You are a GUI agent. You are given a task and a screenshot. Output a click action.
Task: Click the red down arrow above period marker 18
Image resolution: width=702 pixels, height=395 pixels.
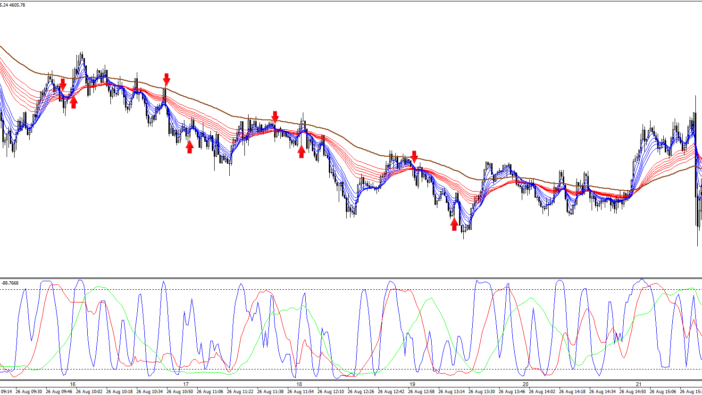click(275, 117)
